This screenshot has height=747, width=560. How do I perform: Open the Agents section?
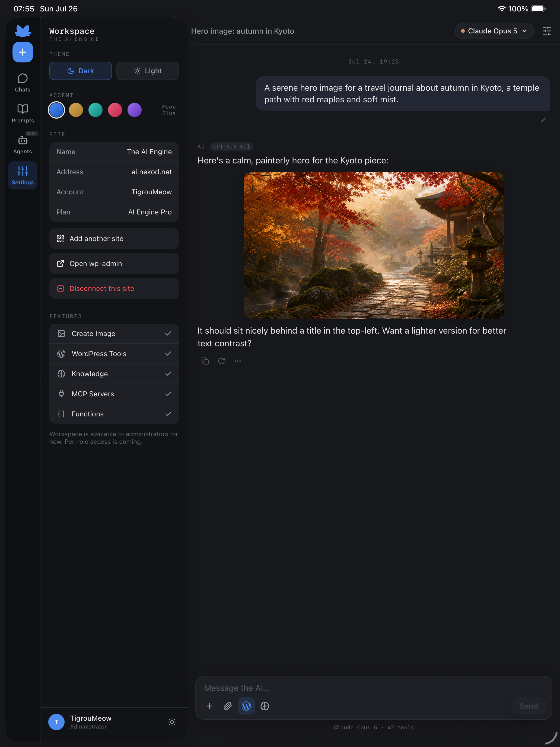23,144
